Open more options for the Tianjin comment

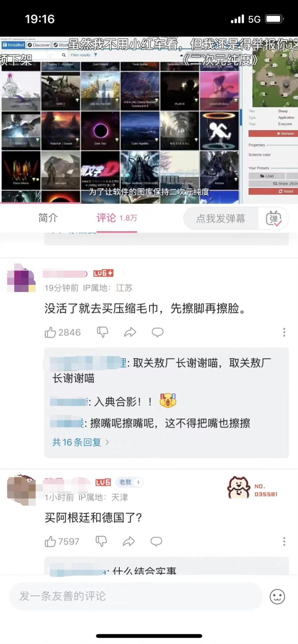(284, 541)
